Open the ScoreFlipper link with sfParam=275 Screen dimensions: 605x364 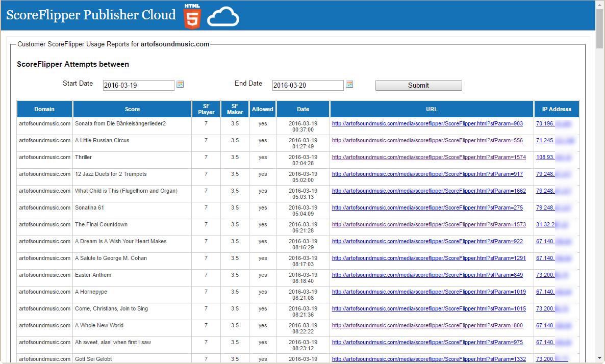427,208
